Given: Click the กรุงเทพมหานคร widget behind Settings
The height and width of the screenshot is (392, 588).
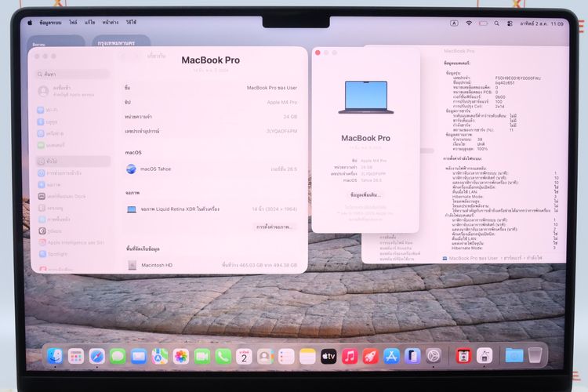Looking at the screenshot, I should [121, 42].
